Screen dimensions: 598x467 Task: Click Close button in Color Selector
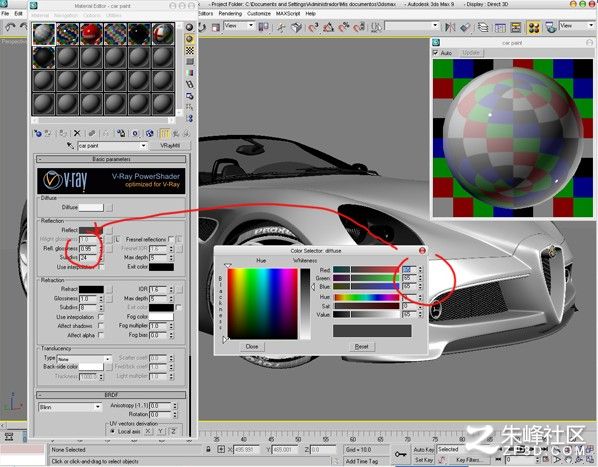pos(252,347)
